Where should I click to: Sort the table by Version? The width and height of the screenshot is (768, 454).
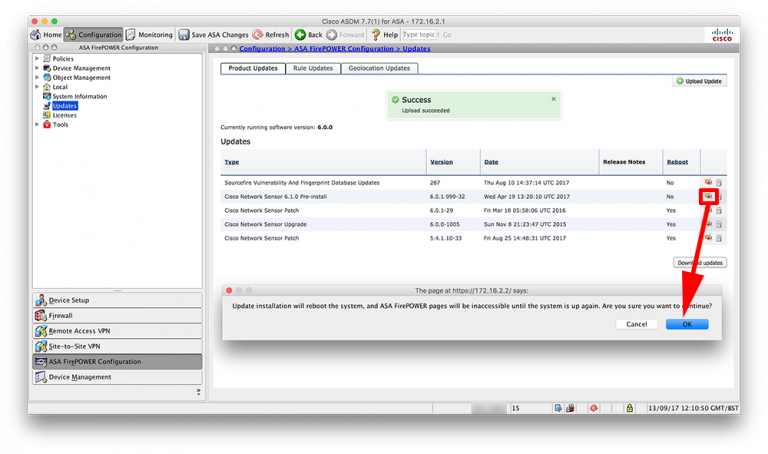coord(441,162)
